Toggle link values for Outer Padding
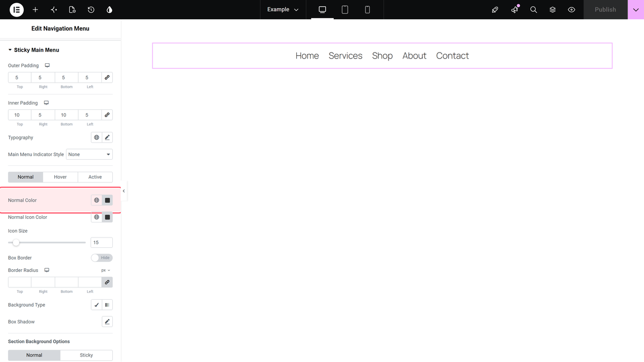Viewport: 644px width, 362px height. pos(107,78)
